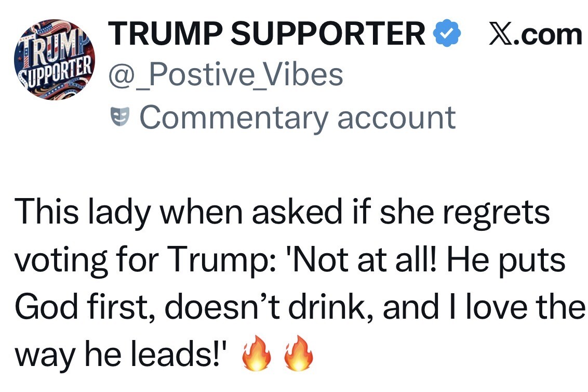Click the theater mask Commentary icon
Image resolution: width=588 pixels, height=392 pixels.
(120, 117)
